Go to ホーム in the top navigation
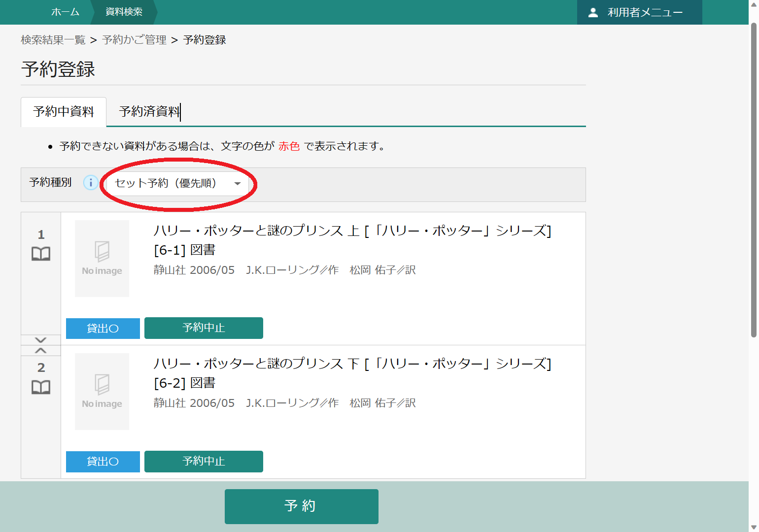Screen dimensions: 759x532 65,12
